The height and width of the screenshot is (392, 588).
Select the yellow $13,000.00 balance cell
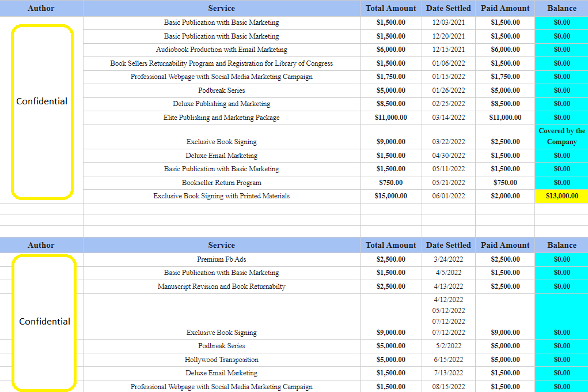point(562,196)
